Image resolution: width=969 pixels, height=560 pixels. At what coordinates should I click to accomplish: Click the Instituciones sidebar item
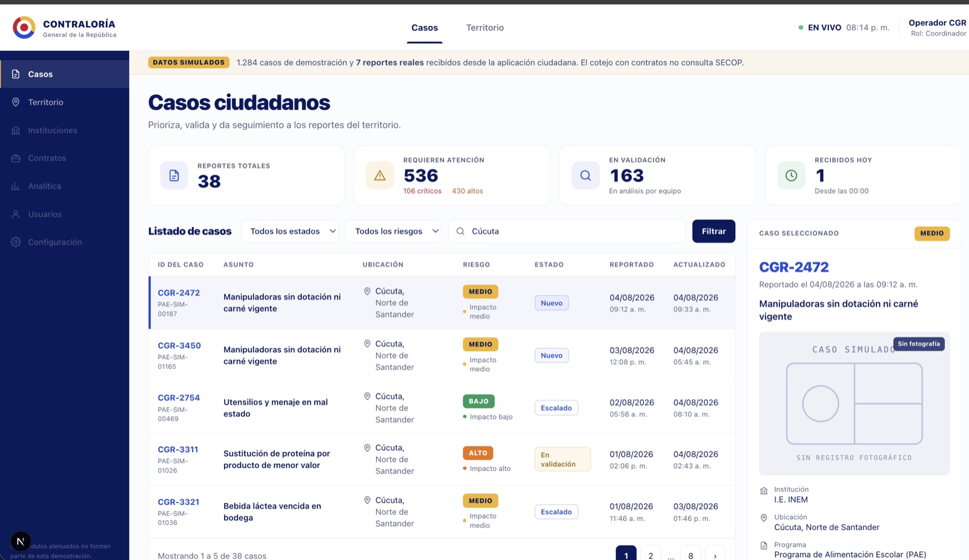click(x=64, y=130)
